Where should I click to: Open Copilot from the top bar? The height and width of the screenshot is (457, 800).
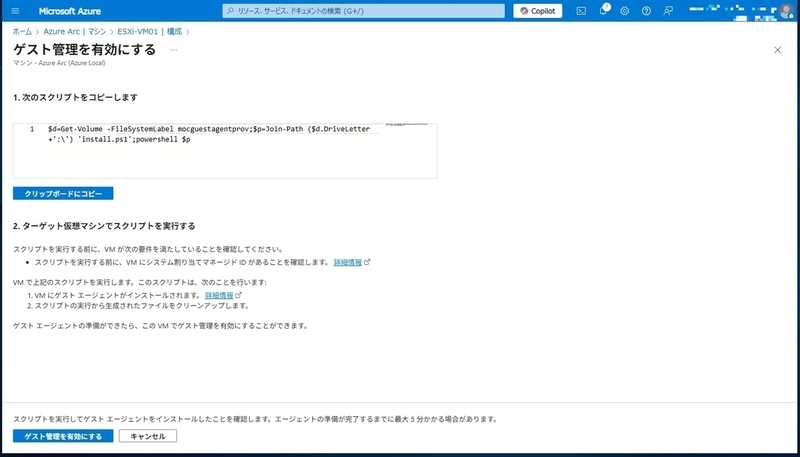(538, 11)
